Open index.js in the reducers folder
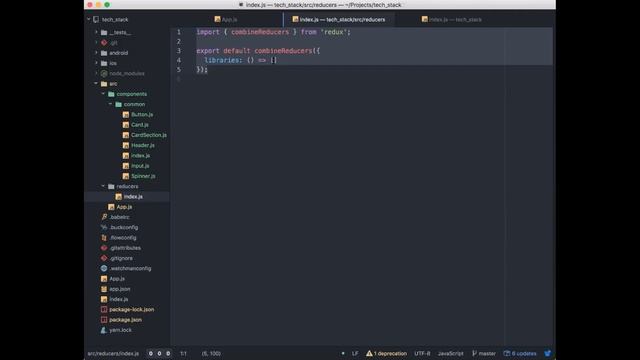This screenshot has width=640, height=360. (x=133, y=197)
